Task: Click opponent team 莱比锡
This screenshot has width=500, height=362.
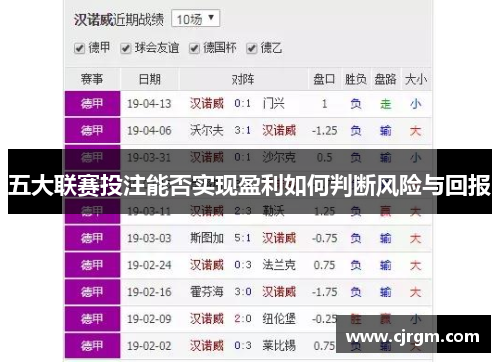Action: click(279, 345)
